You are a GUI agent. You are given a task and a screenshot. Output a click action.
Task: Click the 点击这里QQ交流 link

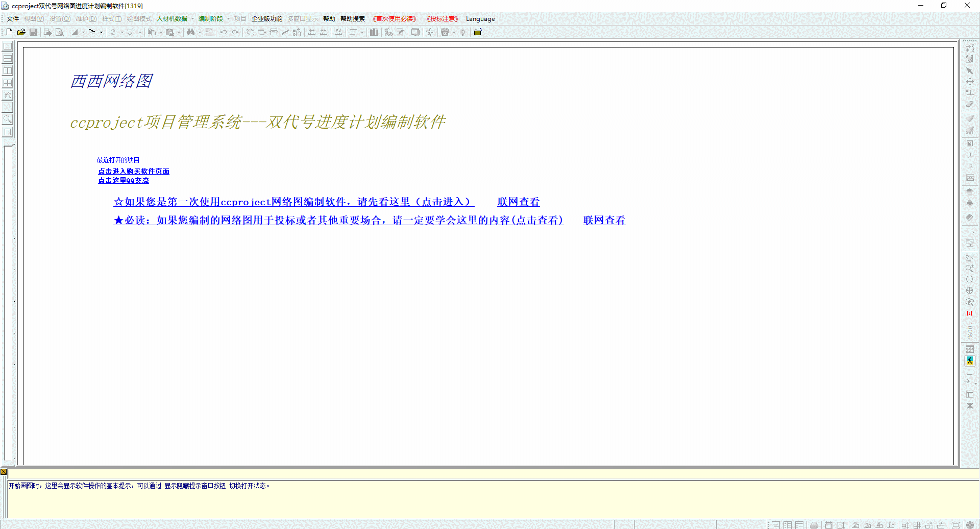click(124, 180)
